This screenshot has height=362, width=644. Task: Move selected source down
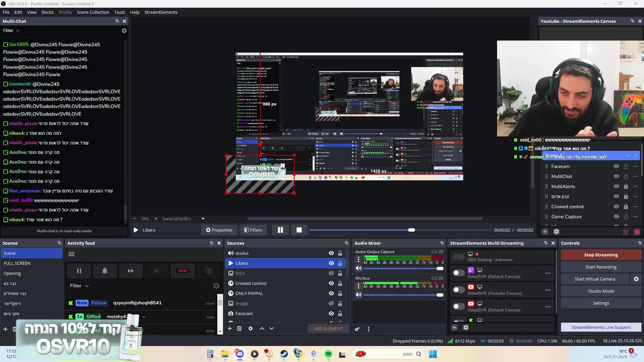click(x=271, y=328)
